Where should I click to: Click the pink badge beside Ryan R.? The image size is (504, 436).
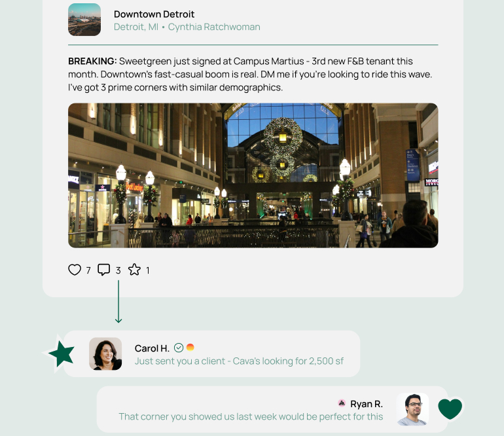342,403
